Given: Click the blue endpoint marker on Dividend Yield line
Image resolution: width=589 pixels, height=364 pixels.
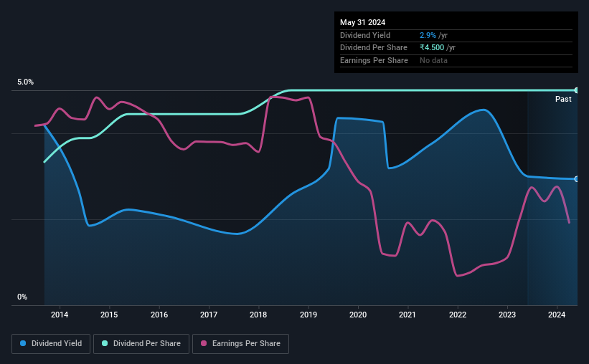Looking at the screenshot, I should click(x=577, y=179).
